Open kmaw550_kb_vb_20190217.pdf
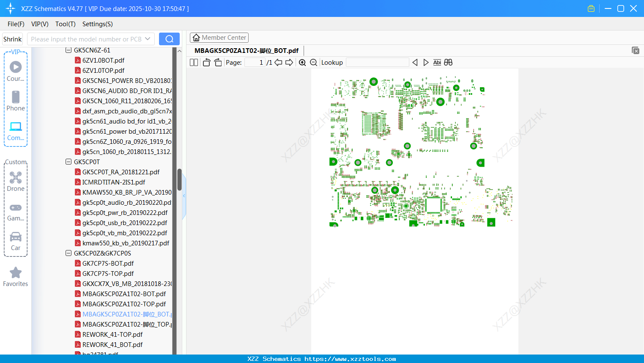Viewport: 644px width, 363px height. 126,243
